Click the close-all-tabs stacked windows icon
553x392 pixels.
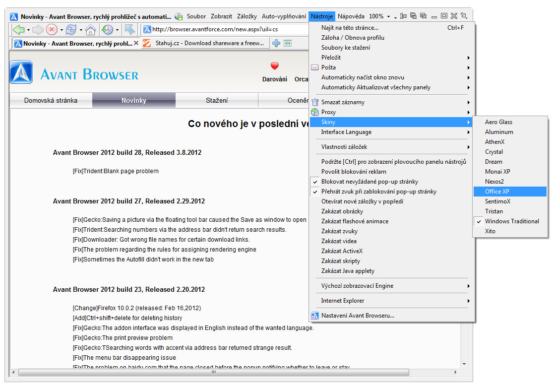(x=413, y=16)
